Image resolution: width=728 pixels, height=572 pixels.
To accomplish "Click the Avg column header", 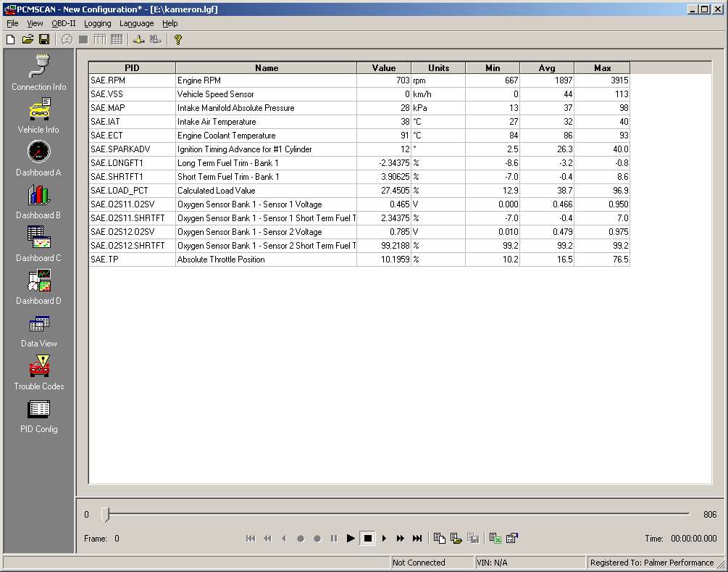I will coord(547,68).
